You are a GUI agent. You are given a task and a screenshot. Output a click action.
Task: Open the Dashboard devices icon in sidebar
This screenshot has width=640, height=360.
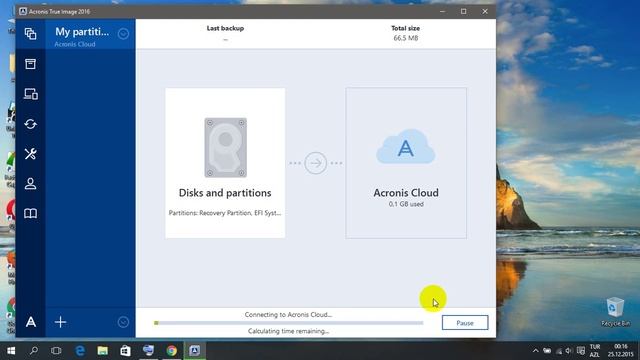(31, 94)
